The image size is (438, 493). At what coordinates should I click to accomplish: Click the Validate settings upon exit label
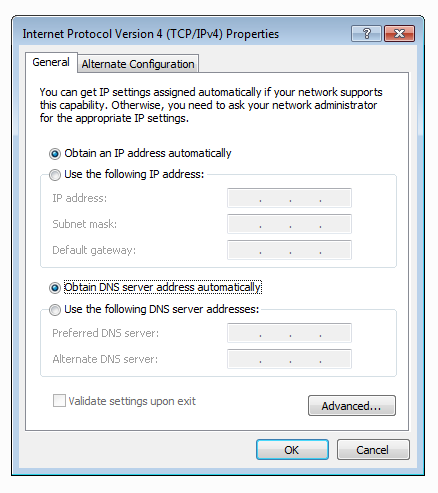click(x=132, y=401)
